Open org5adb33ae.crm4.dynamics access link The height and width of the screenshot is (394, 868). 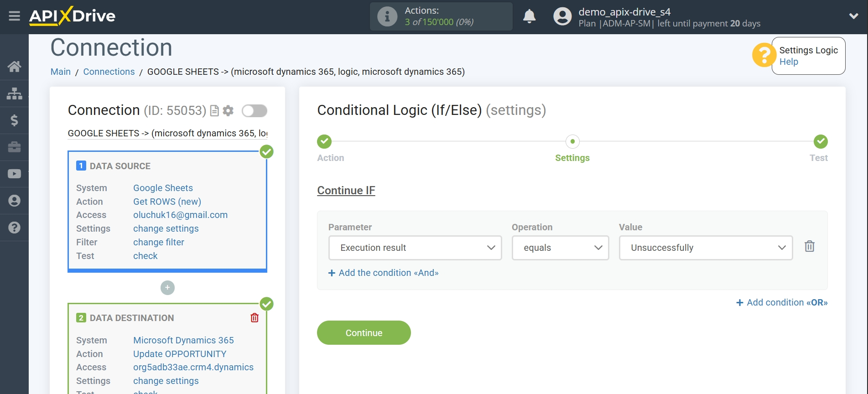pos(193,367)
